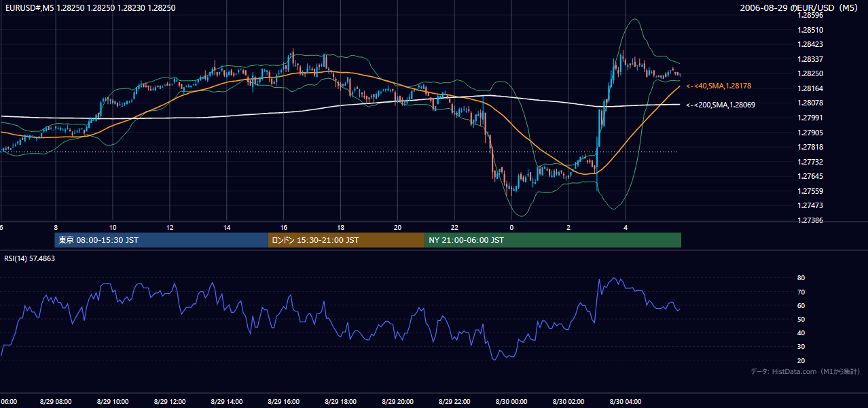This screenshot has height=408, width=868.
Task: Click RSI level 70 on axis
Action: click(801, 292)
